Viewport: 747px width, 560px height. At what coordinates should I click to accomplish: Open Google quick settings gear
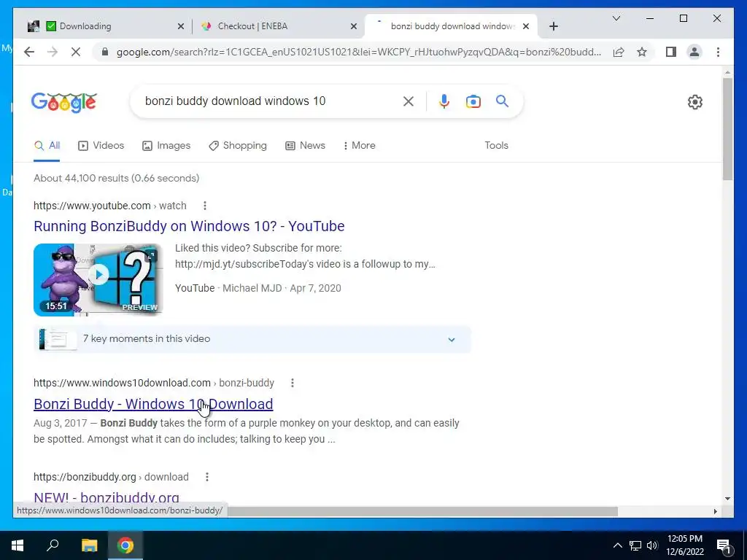[695, 102]
